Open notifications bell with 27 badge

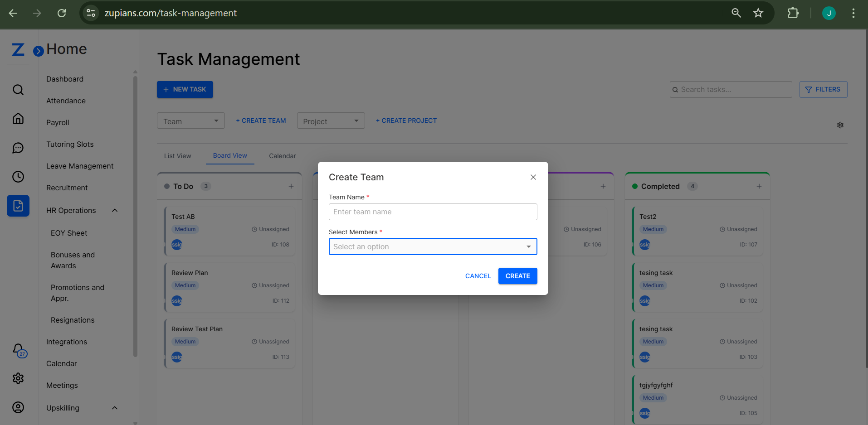(19, 350)
